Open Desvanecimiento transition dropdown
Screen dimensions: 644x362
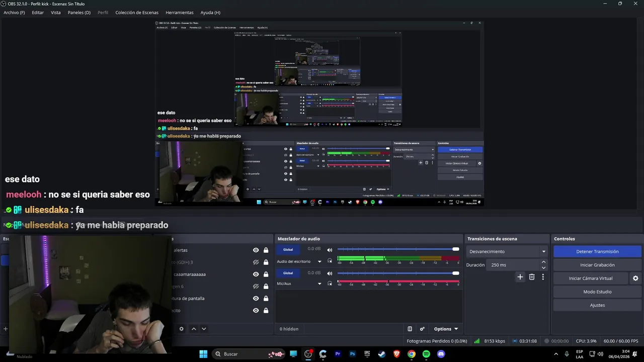click(x=507, y=251)
